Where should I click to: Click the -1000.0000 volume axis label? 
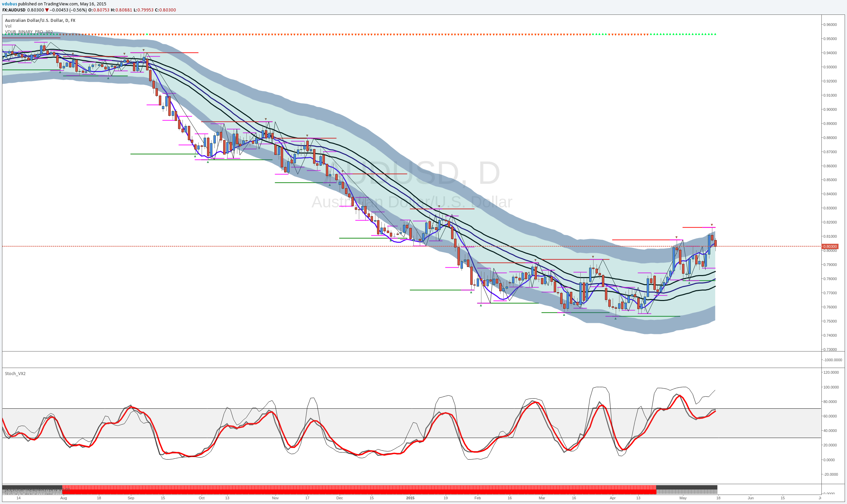coord(833,360)
